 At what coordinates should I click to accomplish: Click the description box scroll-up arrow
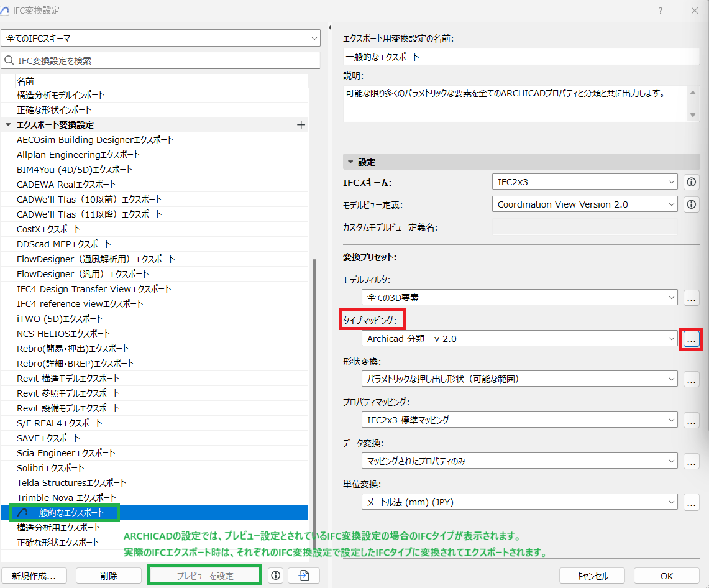693,93
